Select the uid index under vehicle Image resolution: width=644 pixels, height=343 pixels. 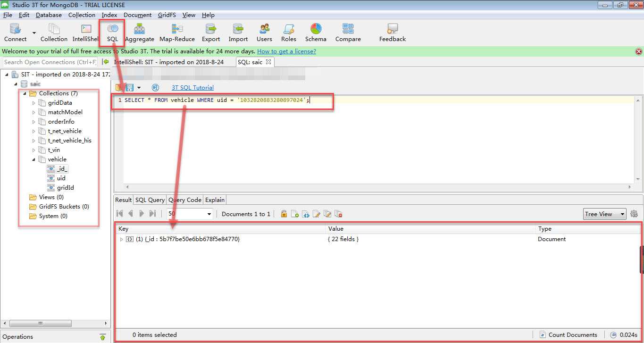click(61, 178)
